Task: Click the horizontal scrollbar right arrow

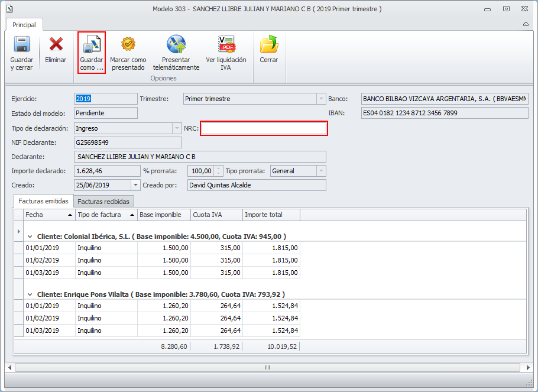Action: (528, 368)
